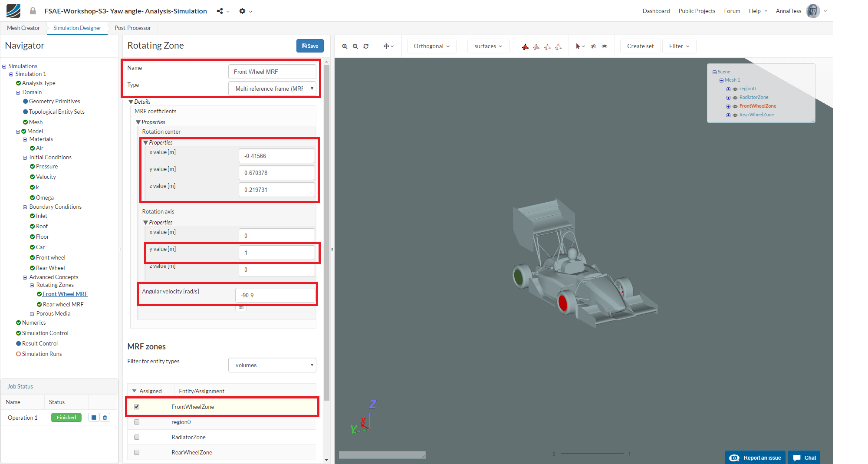Reset the 3D view with refresh icon
Screen dimensions: 868x464
tap(366, 46)
